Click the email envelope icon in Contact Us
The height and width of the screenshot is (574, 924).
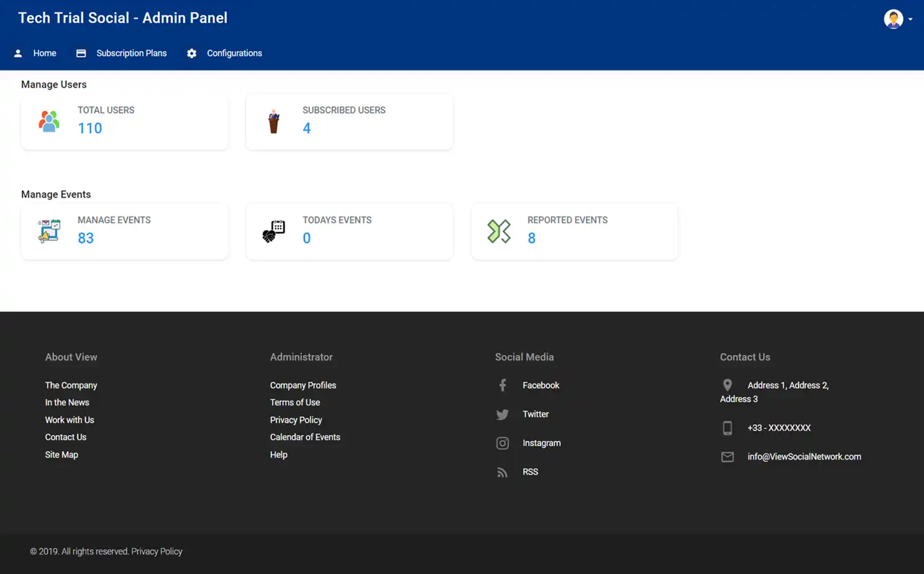point(727,456)
